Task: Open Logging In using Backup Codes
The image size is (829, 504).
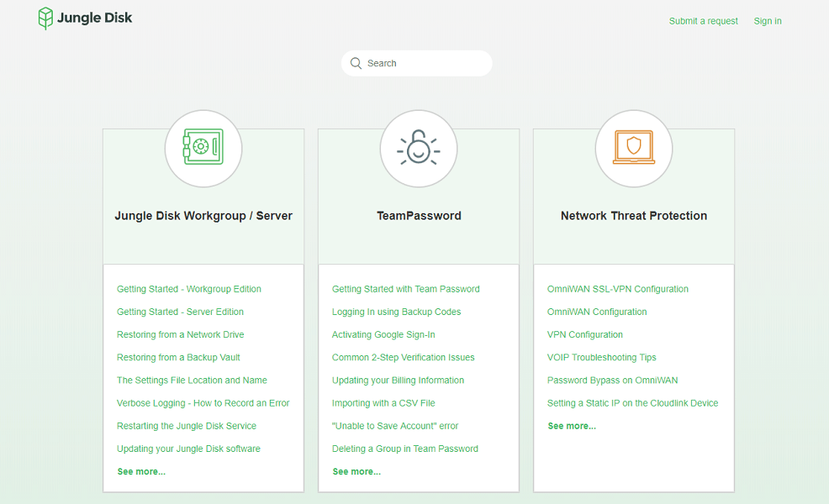Action: (x=397, y=312)
